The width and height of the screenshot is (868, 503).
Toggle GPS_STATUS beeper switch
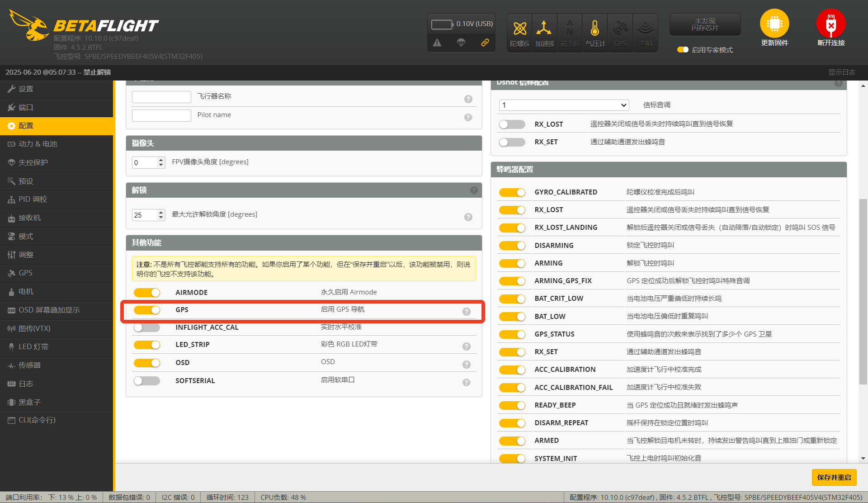click(512, 335)
